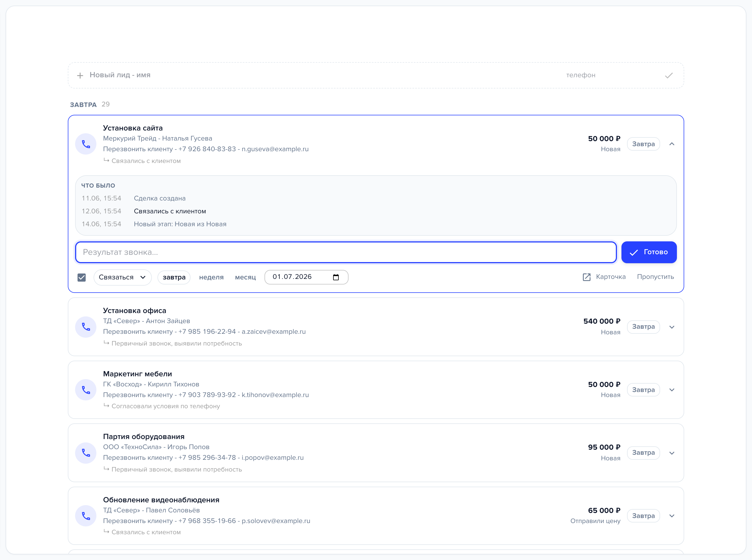Click phone icon for Установка сайта deal

click(x=86, y=144)
